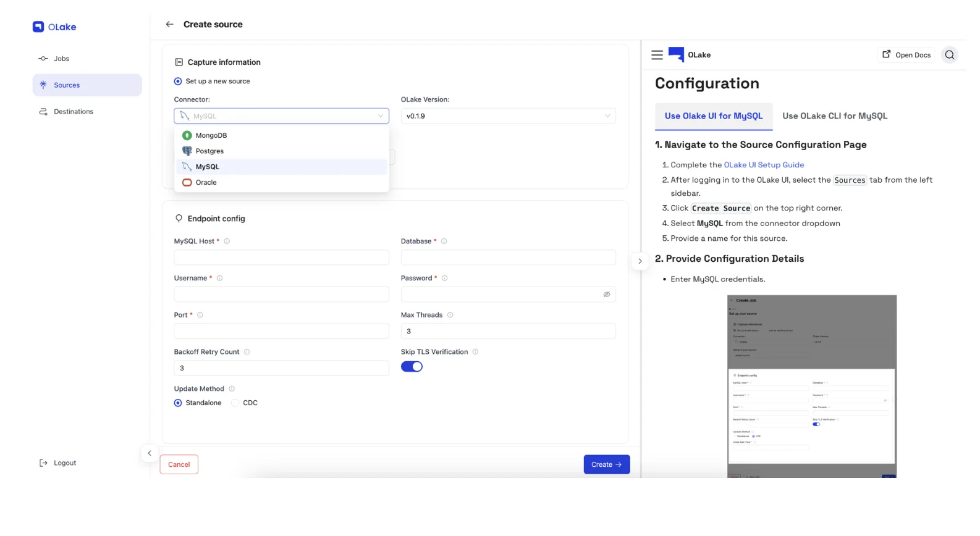Click the password visibility eye icon
This screenshot has height=536, width=980.
point(606,295)
